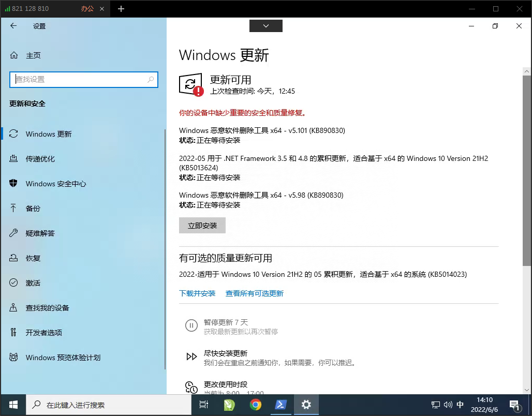Screen dimensions: 532x416
Task: Click the clock icon for 更改使用时段
Action: click(191, 387)
